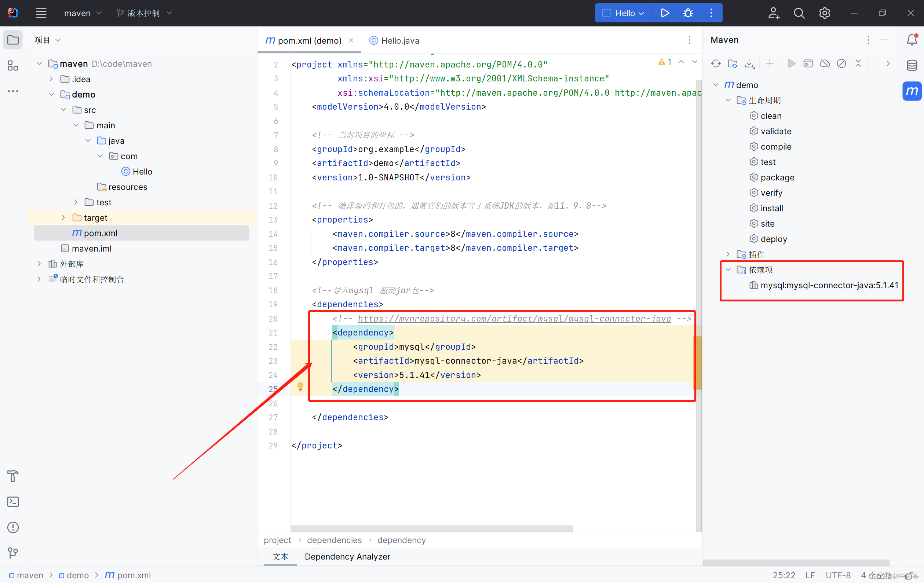924x583 pixels.
Task: Select mysql-connector-java:5.1.41 dependency
Action: pyautogui.click(x=824, y=285)
